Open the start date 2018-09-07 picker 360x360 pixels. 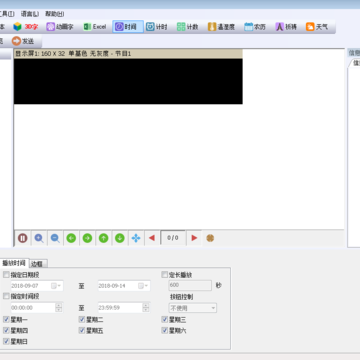[x=56, y=286]
